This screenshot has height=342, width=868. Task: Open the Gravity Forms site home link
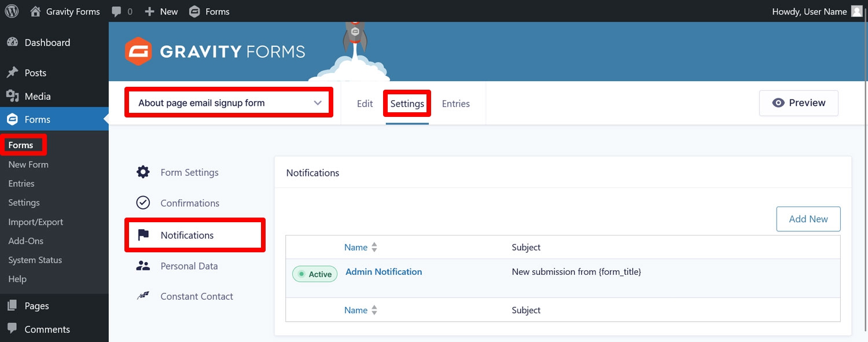(65, 12)
